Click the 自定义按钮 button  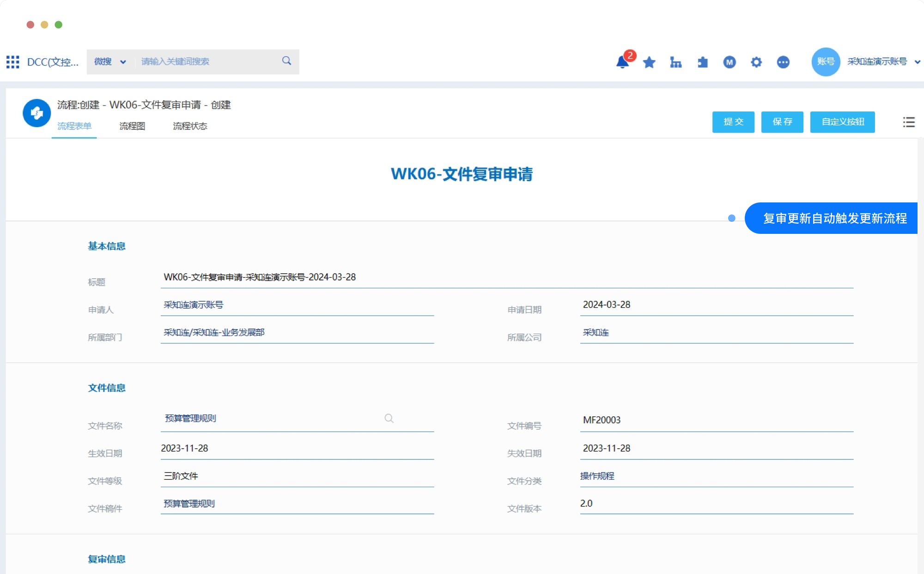tap(842, 122)
